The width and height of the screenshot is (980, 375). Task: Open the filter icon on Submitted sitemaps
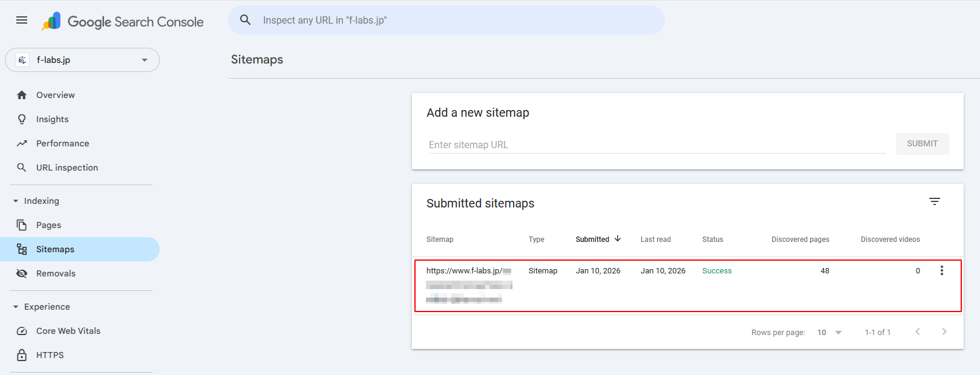click(935, 201)
